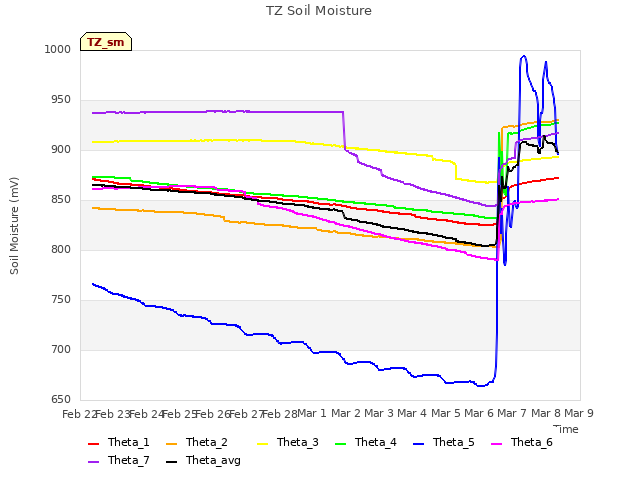
Task: Toggle the Theta_5 legend entry
Action: [x=444, y=442]
